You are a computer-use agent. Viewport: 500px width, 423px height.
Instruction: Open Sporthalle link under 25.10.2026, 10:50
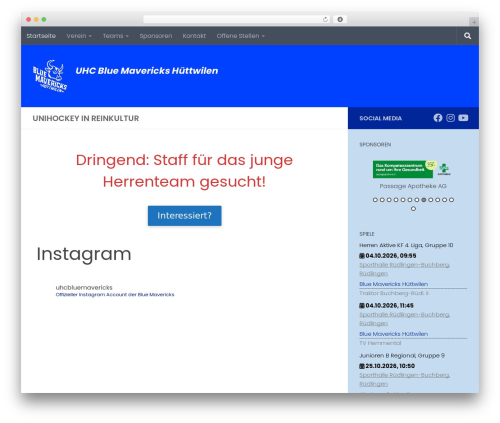coord(404,379)
